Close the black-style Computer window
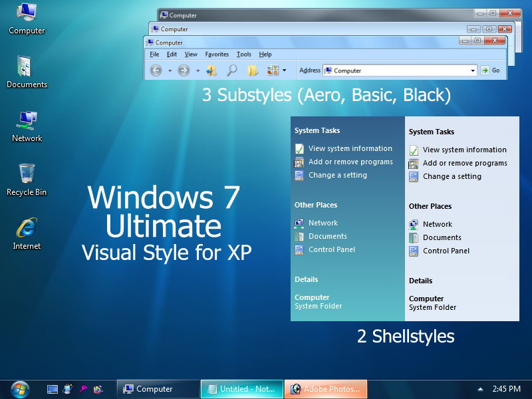The image size is (532, 399). [509, 13]
